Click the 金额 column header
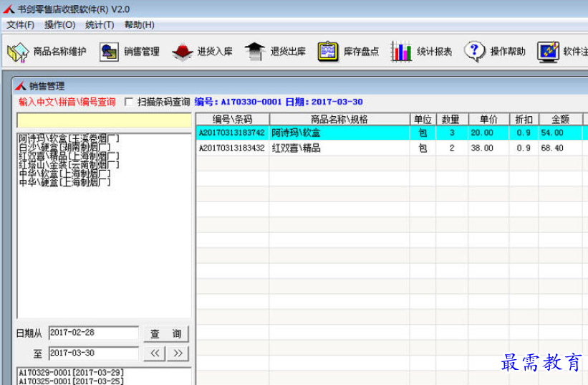Image resolution: width=588 pixels, height=385 pixels. [560, 119]
